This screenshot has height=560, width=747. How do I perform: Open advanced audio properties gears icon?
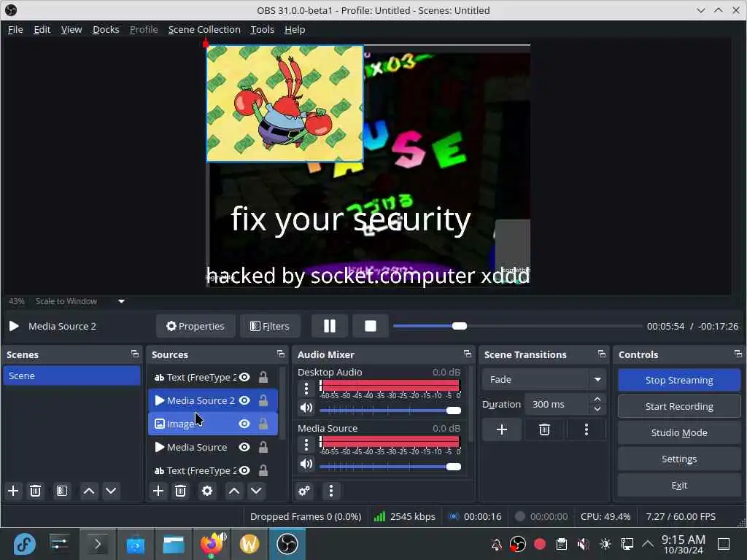pos(304,491)
